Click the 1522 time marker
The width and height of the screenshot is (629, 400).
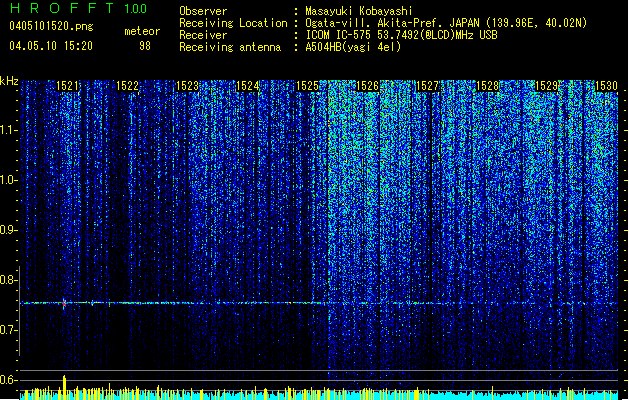tap(127, 86)
